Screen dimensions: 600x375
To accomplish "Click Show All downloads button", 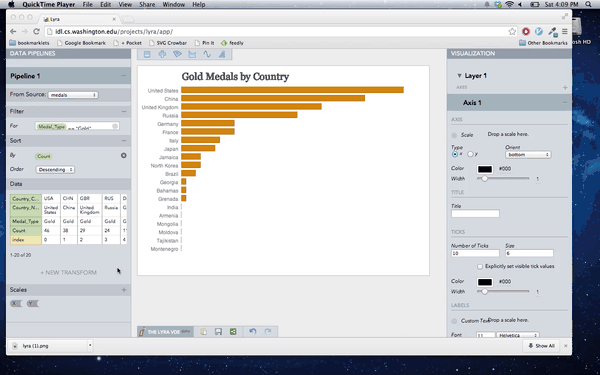I will click(541, 346).
